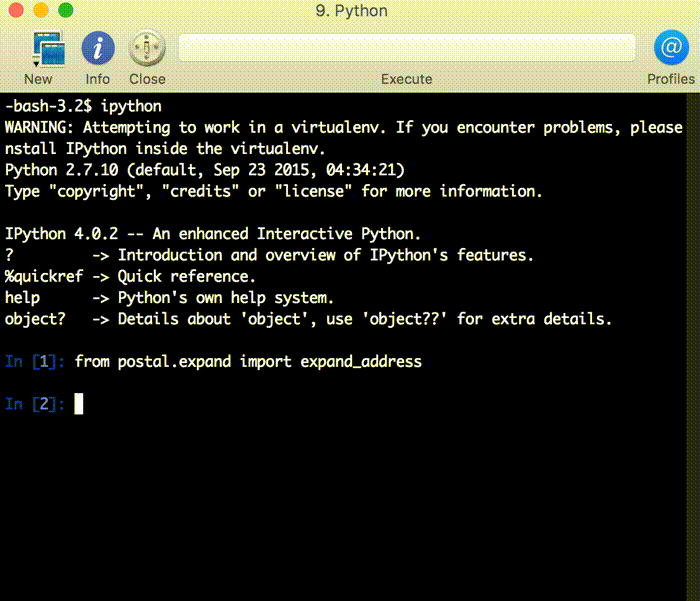This screenshot has height=601, width=700.
Task: Click the "Close" text label in toolbar
Action: 147,79
